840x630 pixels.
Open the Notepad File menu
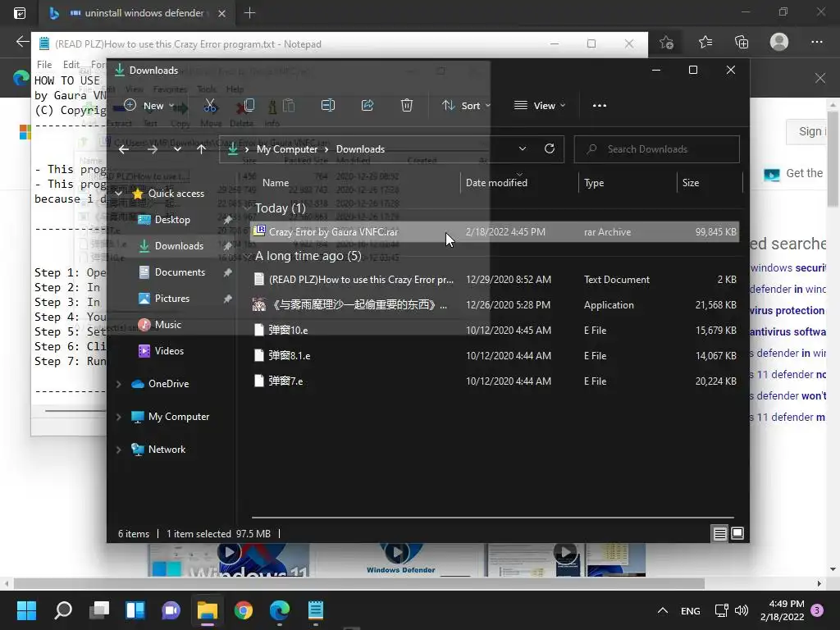click(x=44, y=64)
